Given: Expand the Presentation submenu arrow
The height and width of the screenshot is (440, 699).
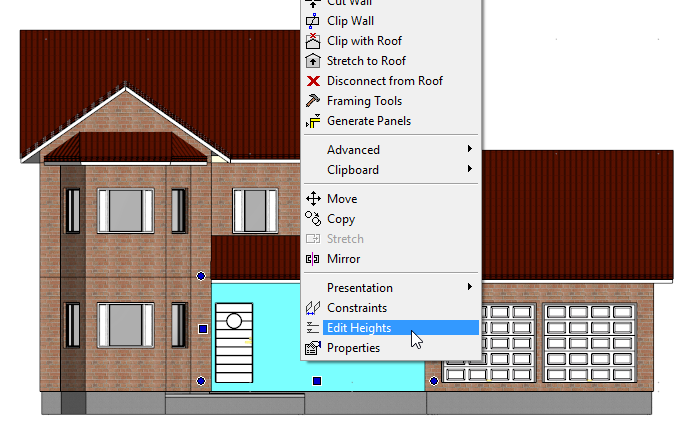Looking at the screenshot, I should [470, 287].
